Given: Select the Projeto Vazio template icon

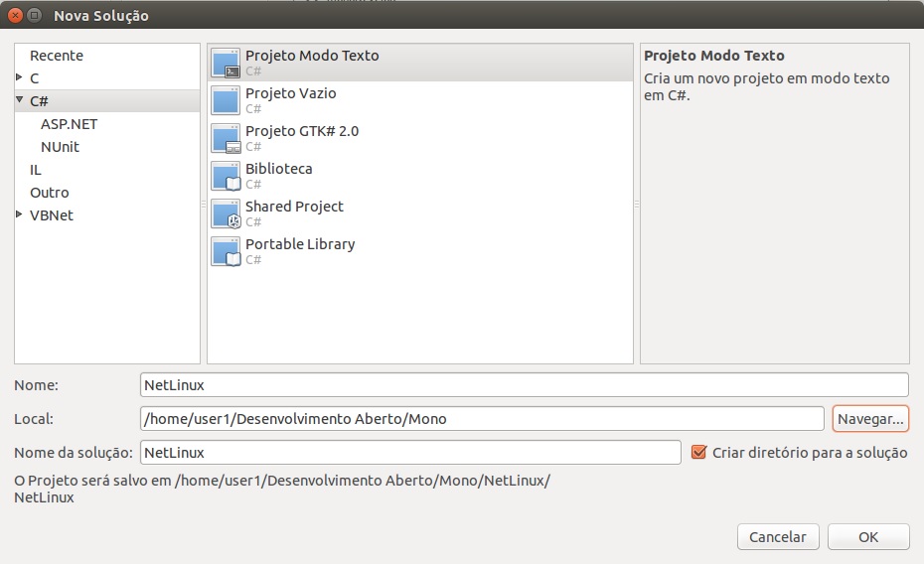Looking at the screenshot, I should 227,100.
